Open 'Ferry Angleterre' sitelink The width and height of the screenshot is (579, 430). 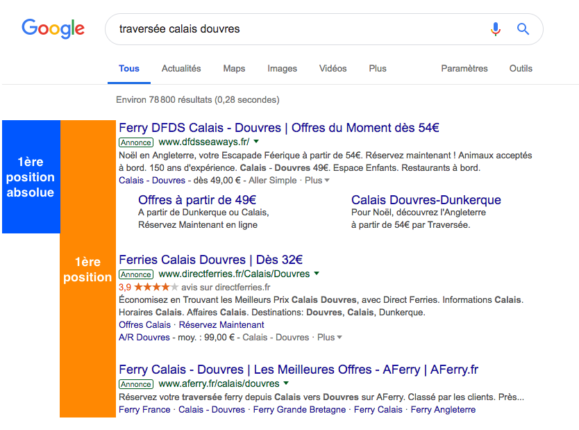pyautogui.click(x=443, y=410)
